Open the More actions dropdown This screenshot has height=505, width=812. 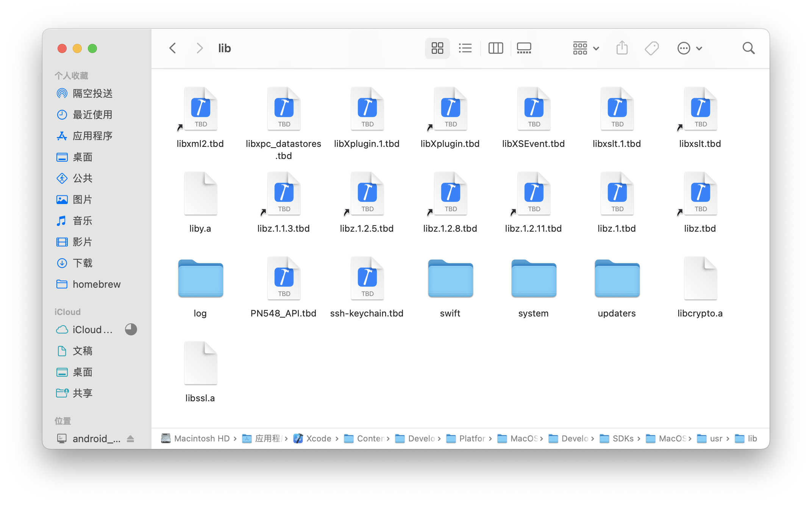(689, 48)
